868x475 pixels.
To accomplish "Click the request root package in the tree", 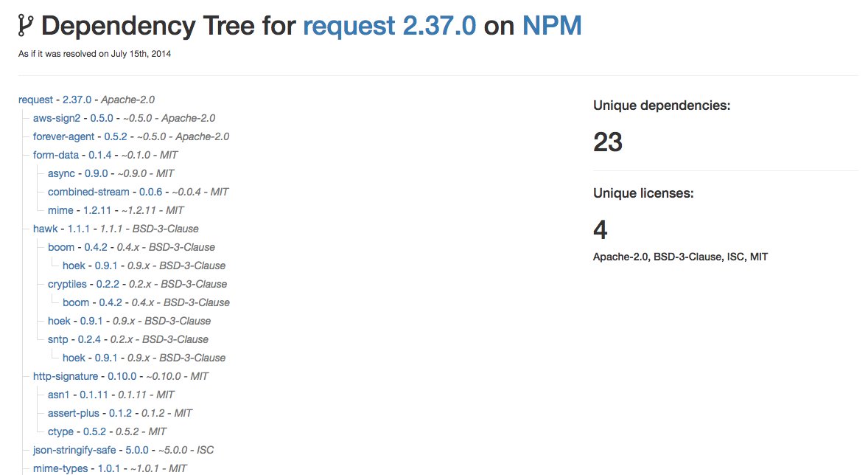I will click(x=35, y=100).
